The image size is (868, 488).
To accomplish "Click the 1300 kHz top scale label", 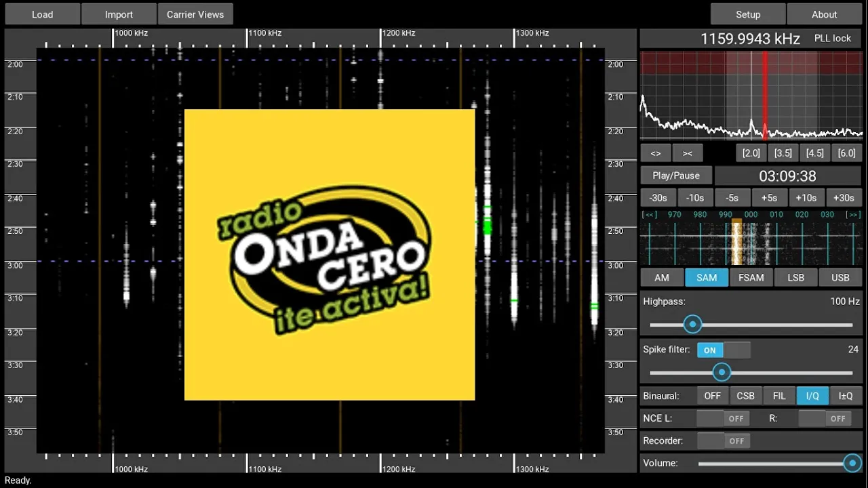I will pyautogui.click(x=532, y=33).
